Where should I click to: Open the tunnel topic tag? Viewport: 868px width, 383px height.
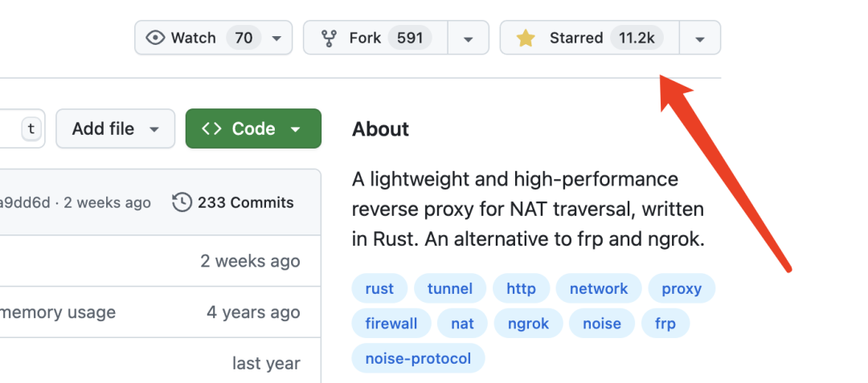click(450, 289)
